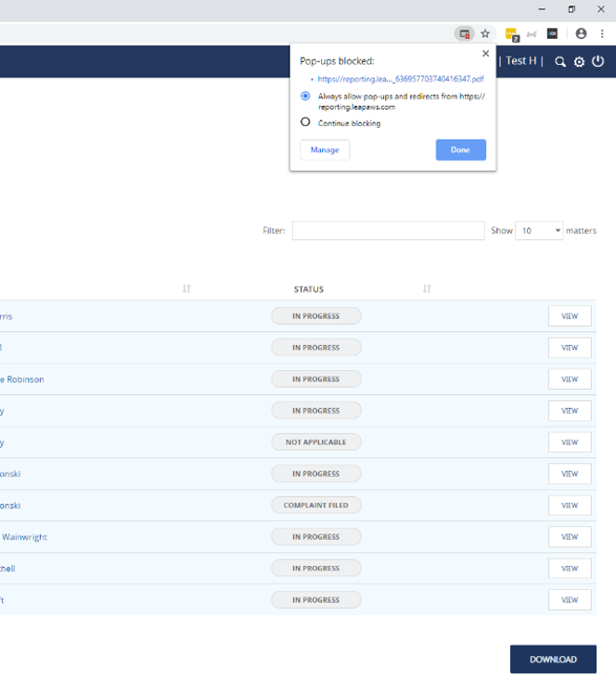Image resolution: width=616 pixels, height=680 pixels.
Task: Open the matter name link ending 'rris'
Action: point(6,316)
